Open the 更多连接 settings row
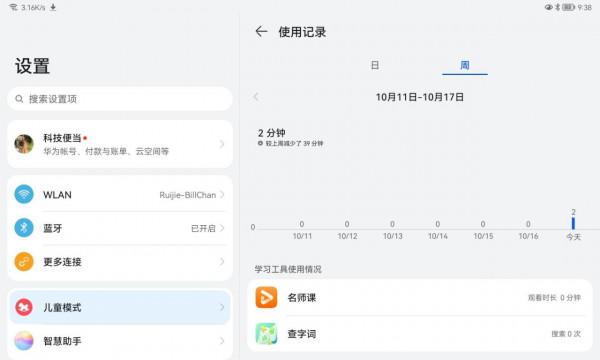Viewport: 600px width, 360px height. [120, 262]
